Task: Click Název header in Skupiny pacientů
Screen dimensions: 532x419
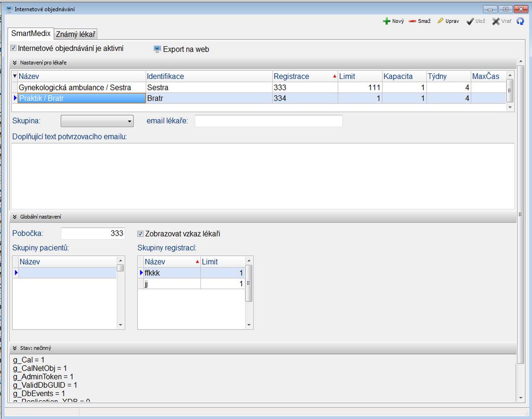Action: (x=68, y=262)
